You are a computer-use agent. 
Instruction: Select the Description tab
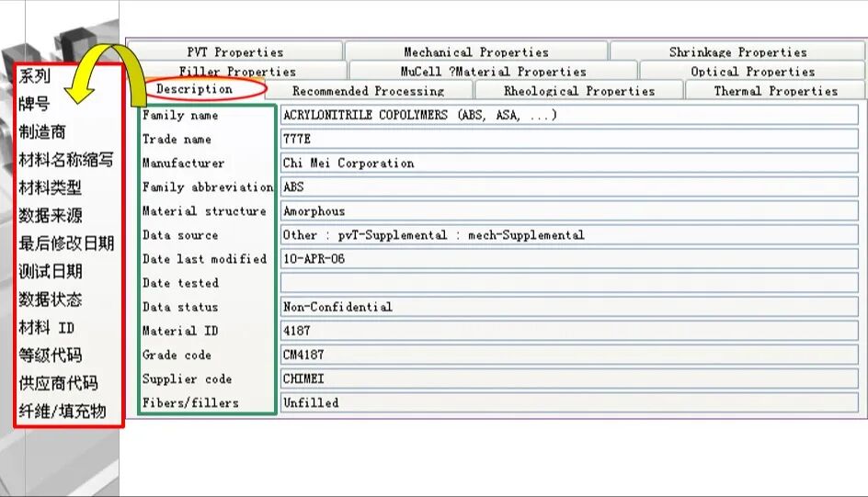(x=194, y=89)
